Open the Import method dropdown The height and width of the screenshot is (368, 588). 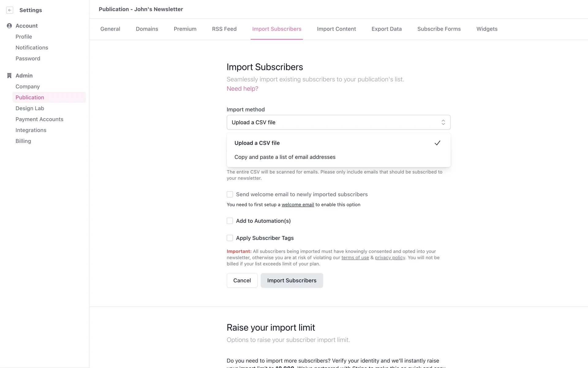coord(338,122)
